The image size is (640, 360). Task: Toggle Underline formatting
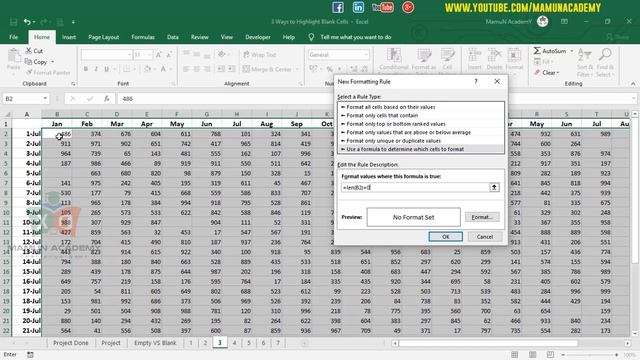(x=107, y=69)
